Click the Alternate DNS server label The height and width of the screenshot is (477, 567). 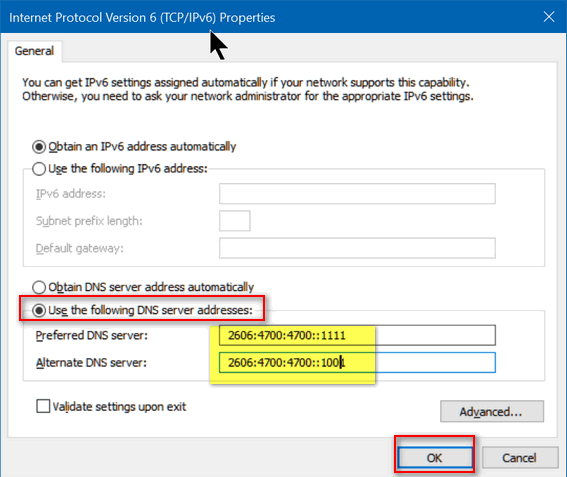(x=91, y=363)
